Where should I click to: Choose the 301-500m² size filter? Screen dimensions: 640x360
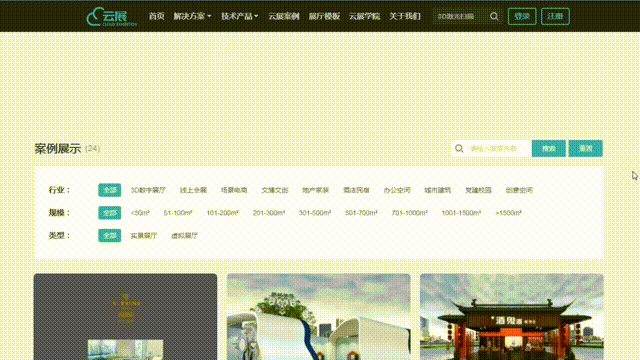pyautogui.click(x=315, y=213)
